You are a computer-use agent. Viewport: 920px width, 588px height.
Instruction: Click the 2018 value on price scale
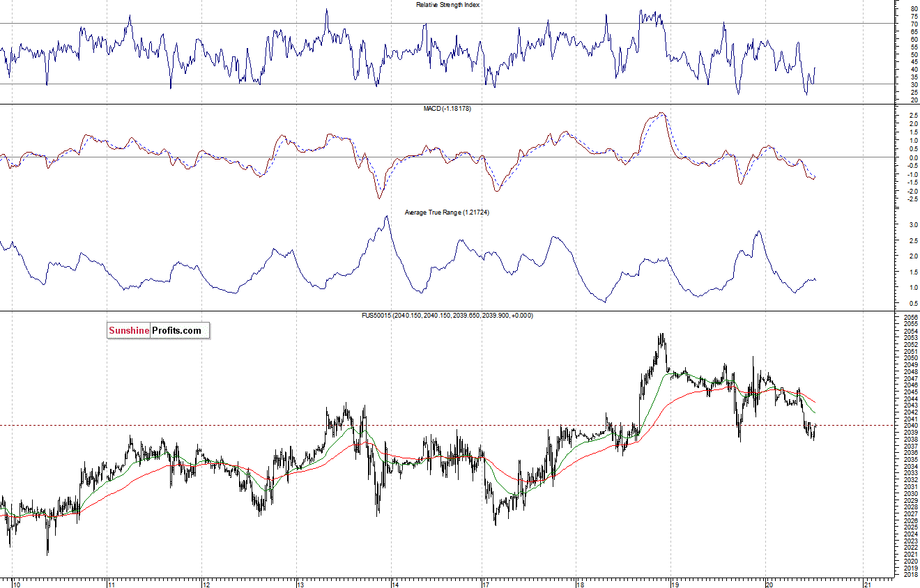click(x=911, y=575)
